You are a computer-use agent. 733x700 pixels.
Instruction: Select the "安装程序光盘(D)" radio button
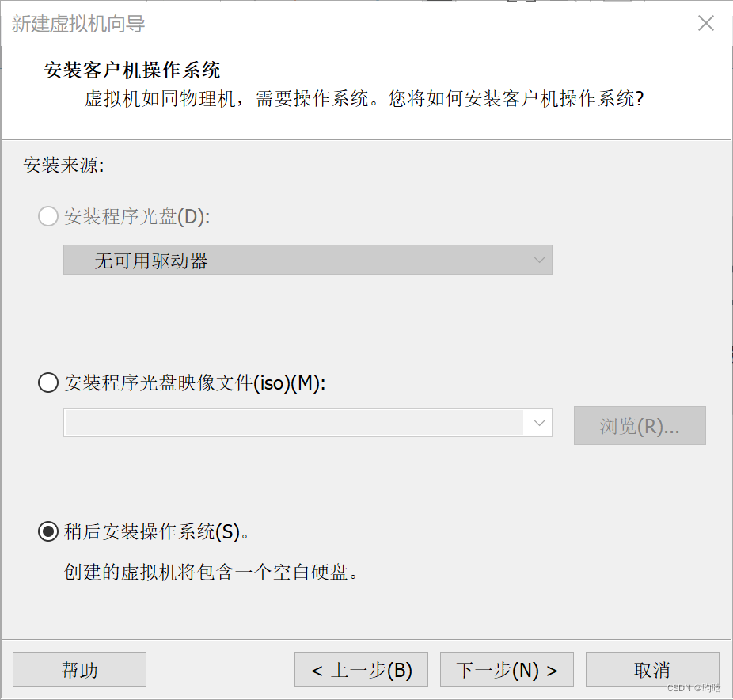[x=48, y=216]
